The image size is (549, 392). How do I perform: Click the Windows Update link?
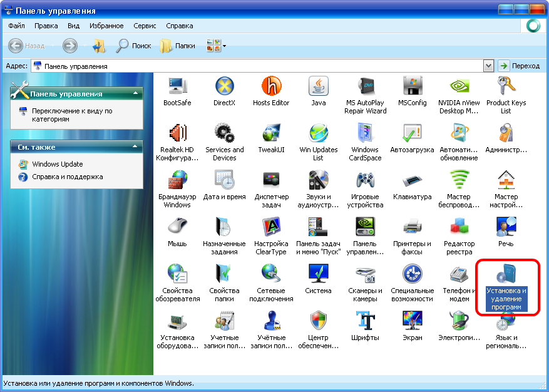point(58,164)
